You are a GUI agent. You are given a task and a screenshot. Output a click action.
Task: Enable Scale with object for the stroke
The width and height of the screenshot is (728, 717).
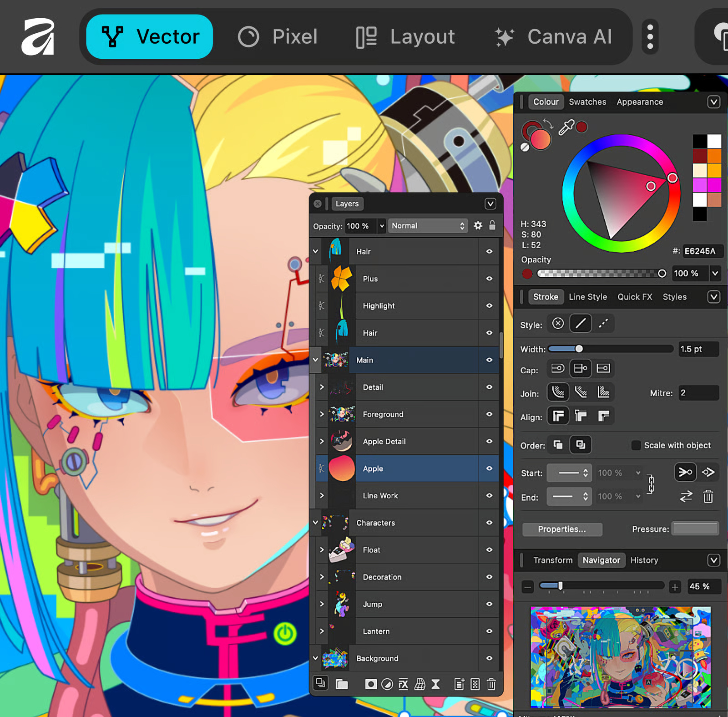pos(636,445)
